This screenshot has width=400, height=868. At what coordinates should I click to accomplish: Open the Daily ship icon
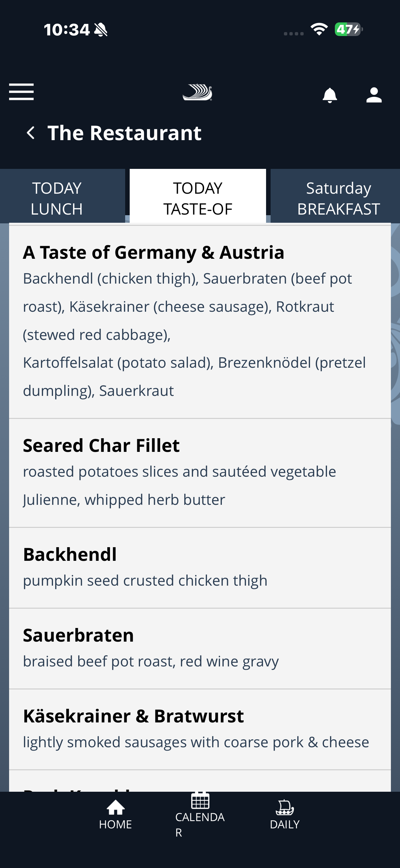285,807
